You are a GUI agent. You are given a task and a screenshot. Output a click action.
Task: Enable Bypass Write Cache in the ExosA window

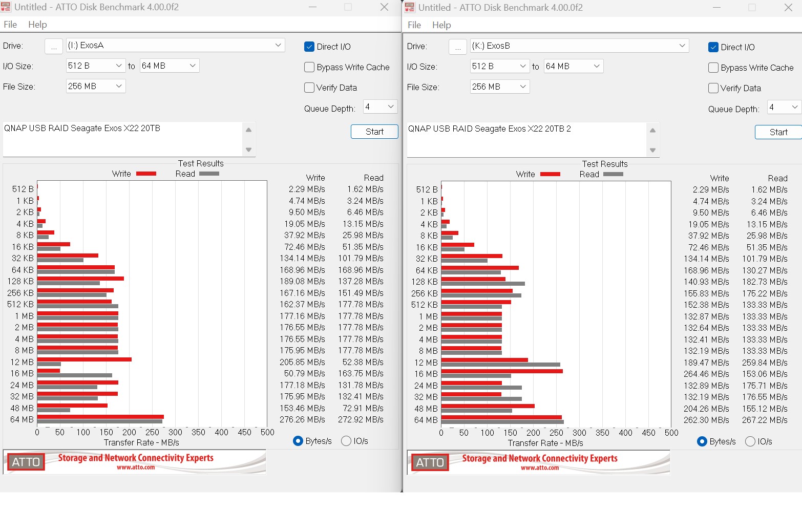(309, 67)
